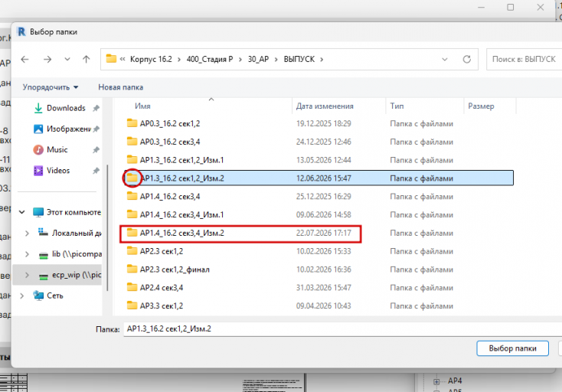This screenshot has height=392, width=562.
Task: Click folder icon of АР1.3_16.2 сек1,2_Изм.2
Action: click(x=132, y=178)
